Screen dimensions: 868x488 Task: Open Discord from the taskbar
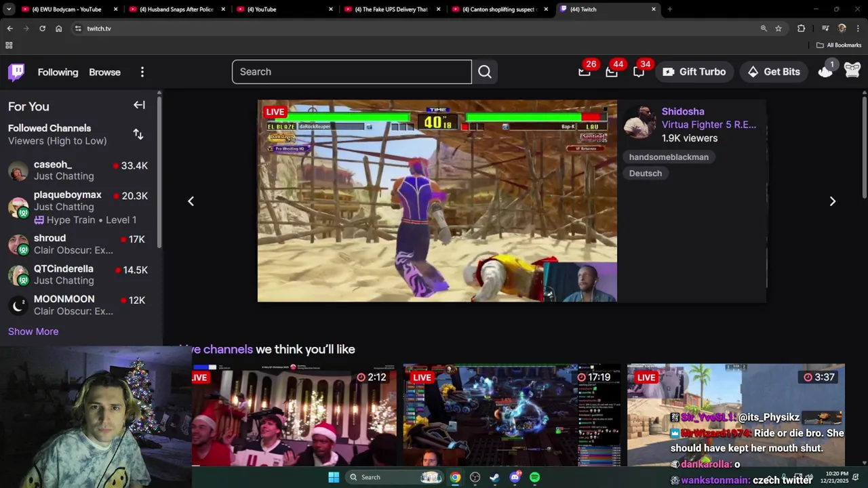(515, 477)
